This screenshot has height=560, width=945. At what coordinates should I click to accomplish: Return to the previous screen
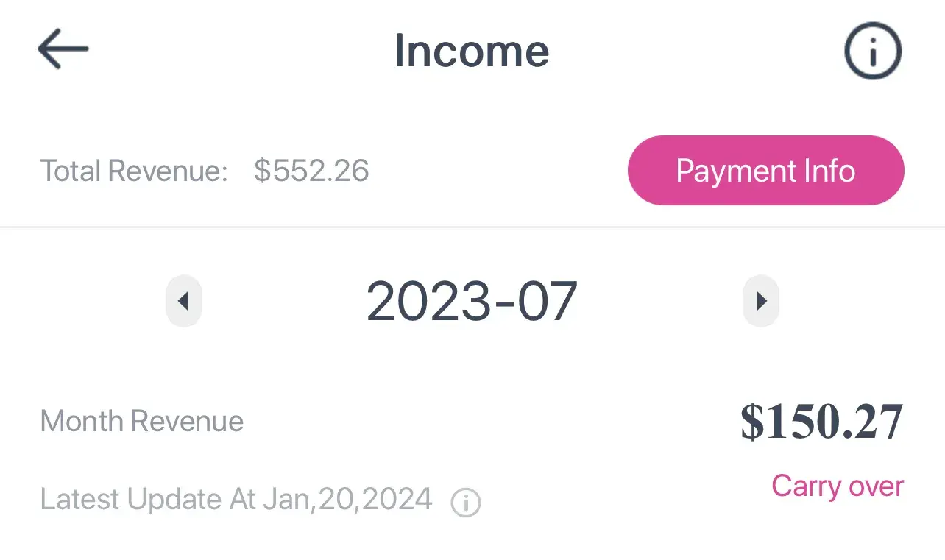click(63, 50)
